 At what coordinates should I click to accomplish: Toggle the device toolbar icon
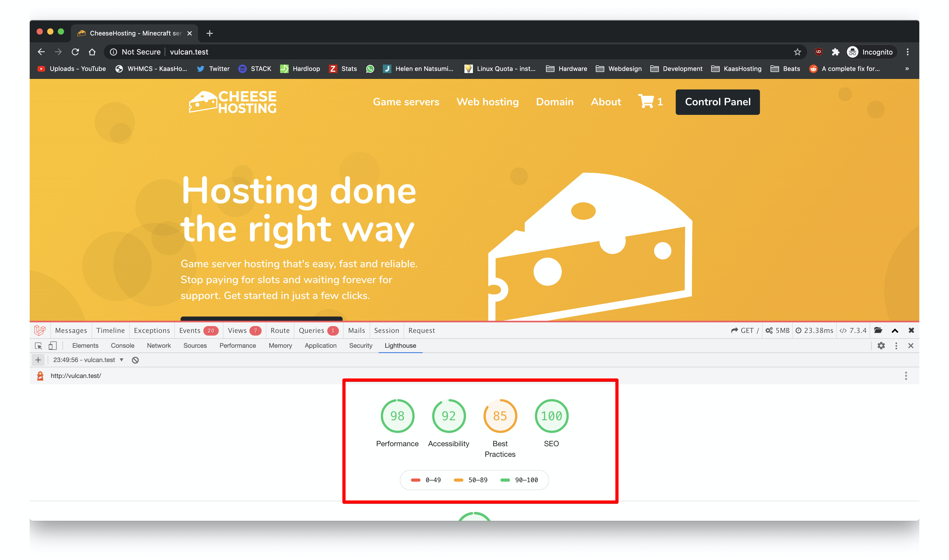pos(52,346)
